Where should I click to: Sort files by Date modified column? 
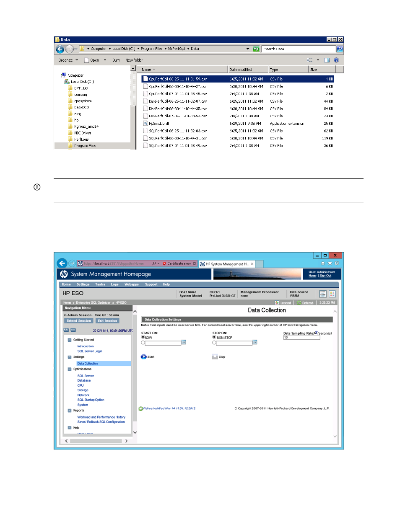tap(248, 70)
